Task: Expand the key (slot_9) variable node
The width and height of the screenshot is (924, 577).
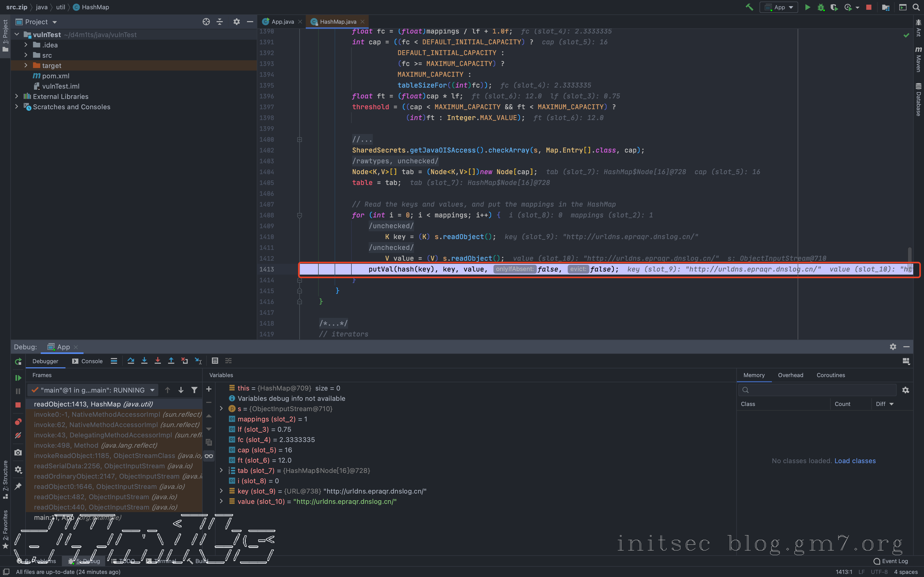Action: tap(221, 491)
